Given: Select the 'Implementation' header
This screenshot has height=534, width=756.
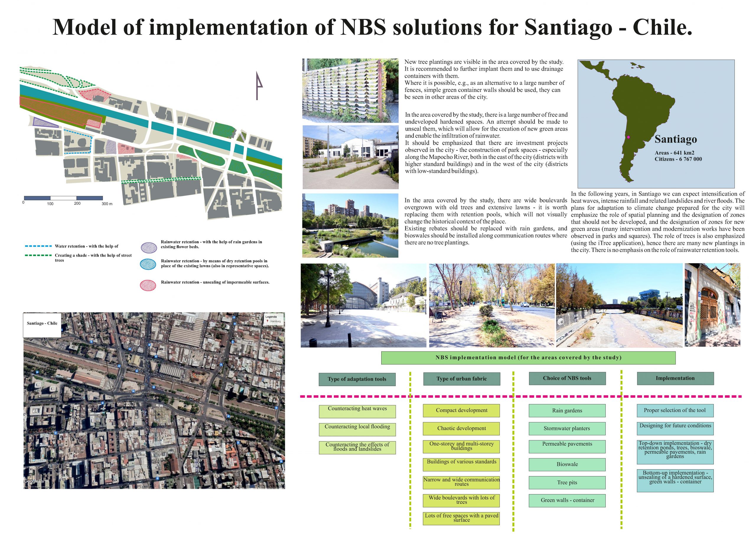Looking at the screenshot, I should (x=675, y=378).
